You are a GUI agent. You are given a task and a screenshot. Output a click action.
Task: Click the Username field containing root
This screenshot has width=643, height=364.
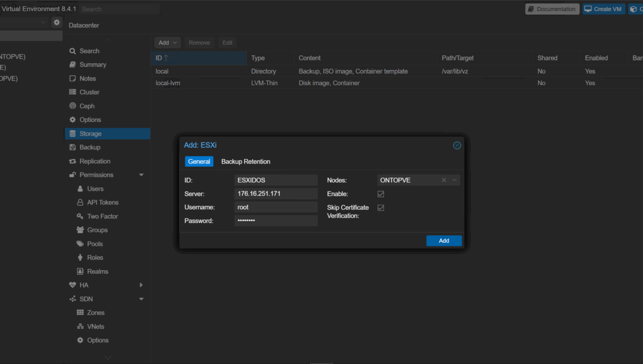coord(276,207)
